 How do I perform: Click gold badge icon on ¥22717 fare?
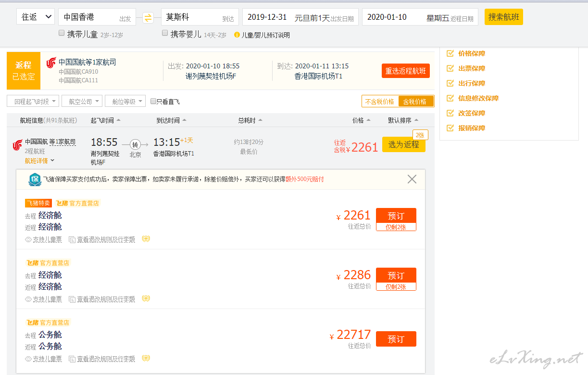tap(146, 358)
